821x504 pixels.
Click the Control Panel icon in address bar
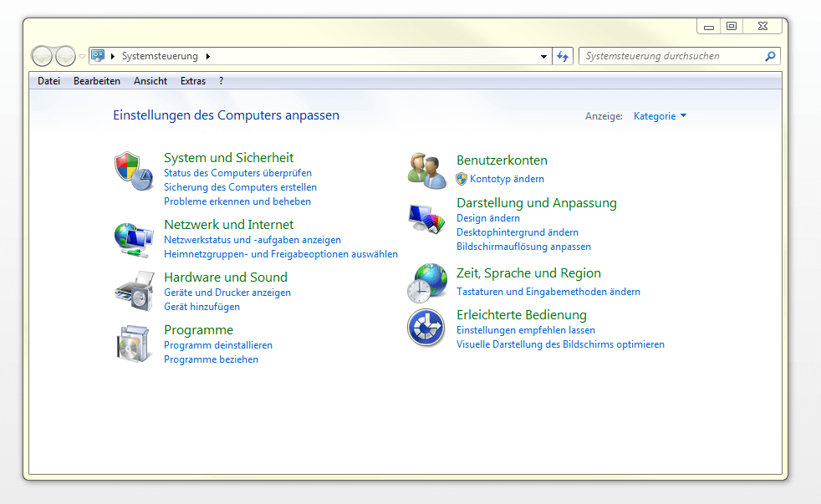point(97,55)
